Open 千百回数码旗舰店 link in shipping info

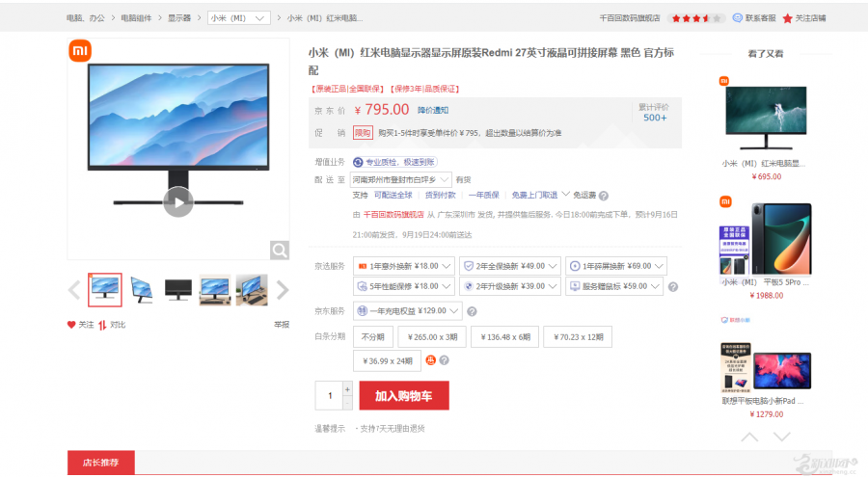(393, 215)
